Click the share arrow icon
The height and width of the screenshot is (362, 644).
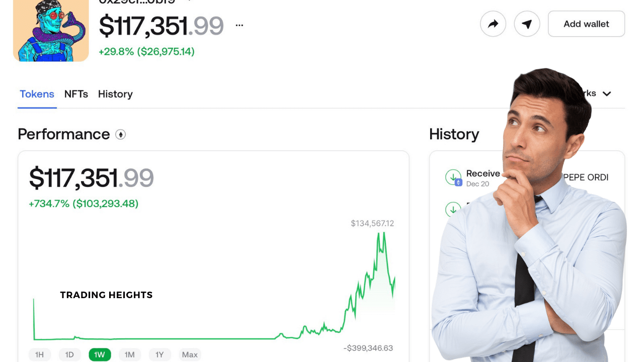tap(493, 24)
